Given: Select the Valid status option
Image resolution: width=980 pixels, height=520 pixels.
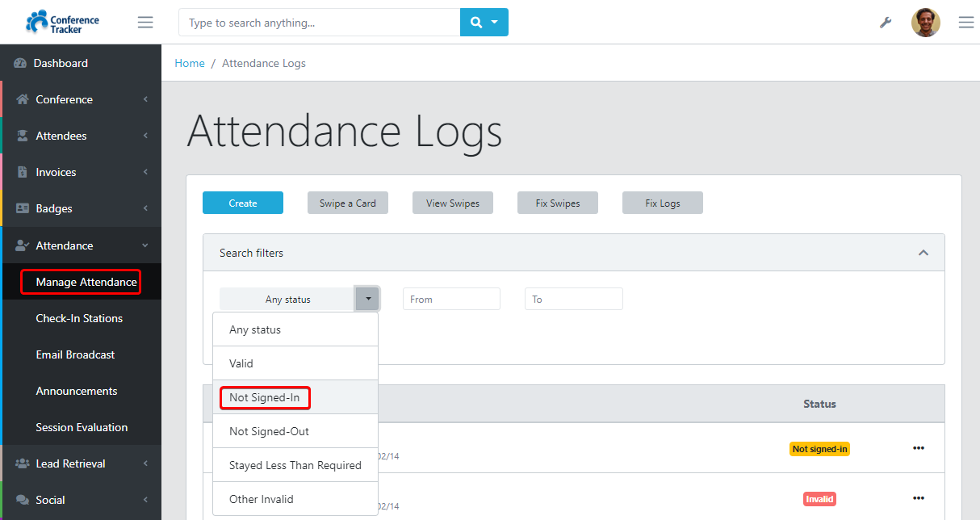Looking at the screenshot, I should click(295, 363).
